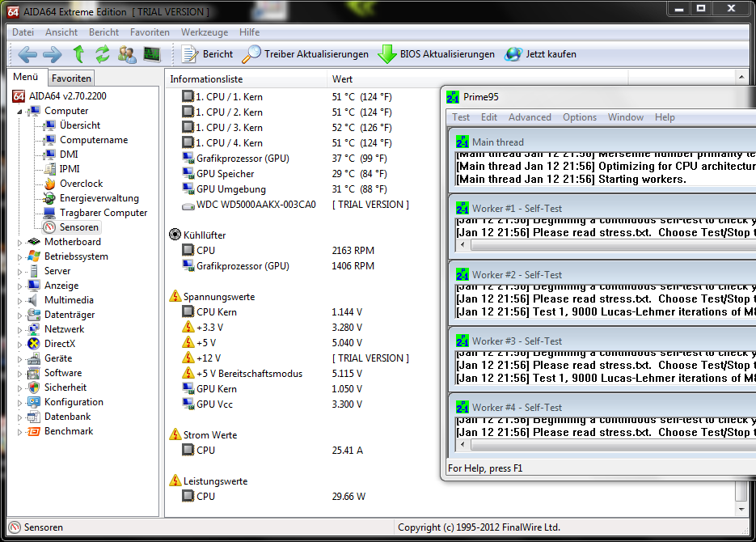The image size is (756, 542).
Task: Click Prime95 Worker #1 scroll-left arrow
Action: (463, 244)
